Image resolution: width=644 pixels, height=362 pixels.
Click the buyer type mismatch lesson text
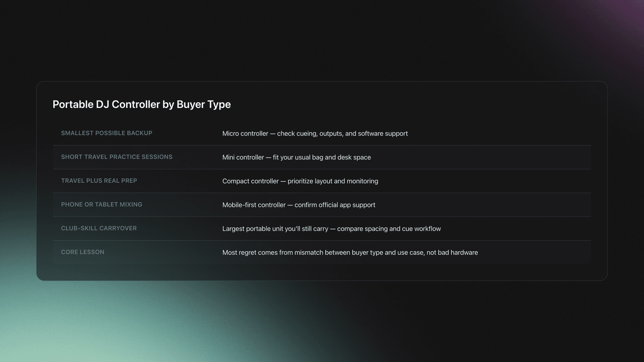pos(350,252)
